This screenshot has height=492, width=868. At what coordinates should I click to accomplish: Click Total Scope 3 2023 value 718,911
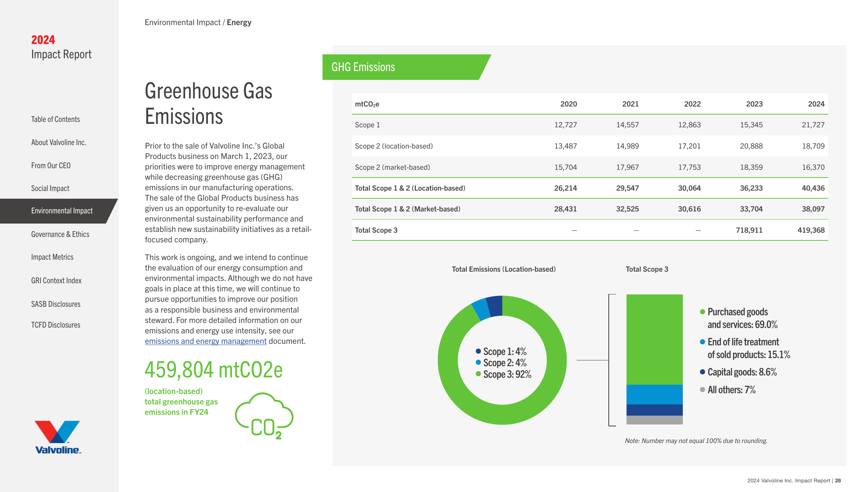[749, 230]
